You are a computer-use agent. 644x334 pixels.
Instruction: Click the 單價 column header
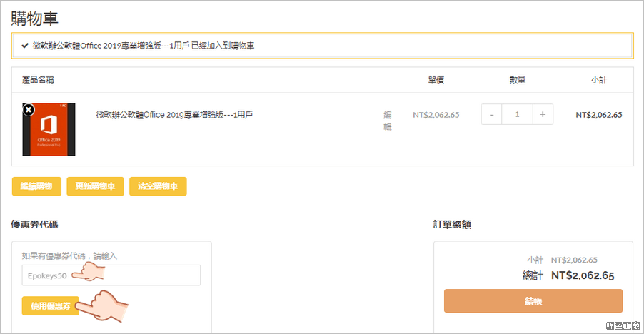click(436, 80)
